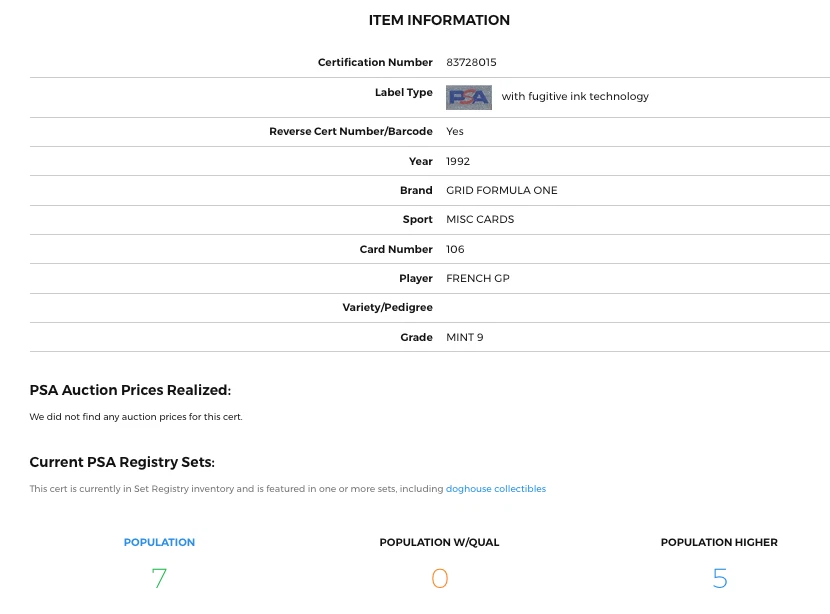Click the year value 1992
Image resolution: width=830 pixels, height=614 pixels.
(458, 161)
